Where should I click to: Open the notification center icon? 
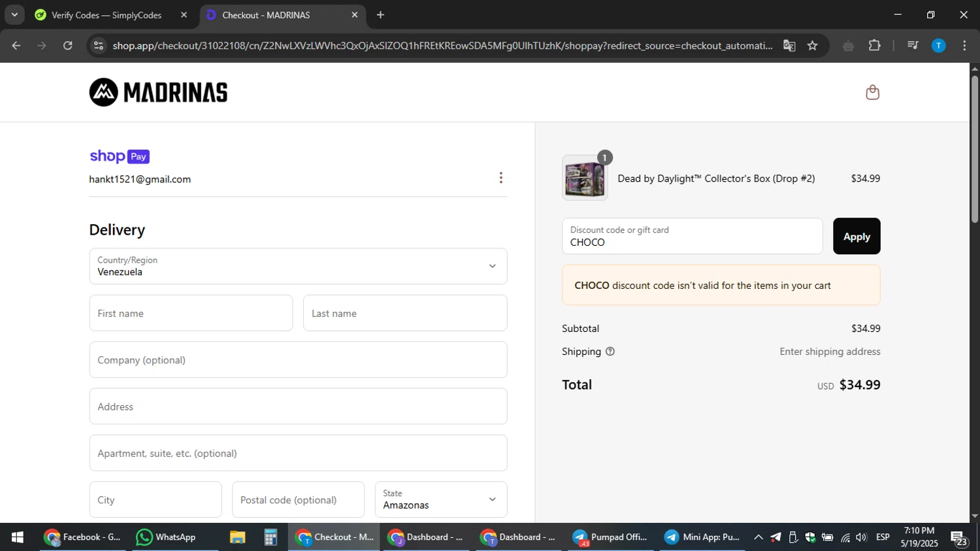[x=959, y=538]
